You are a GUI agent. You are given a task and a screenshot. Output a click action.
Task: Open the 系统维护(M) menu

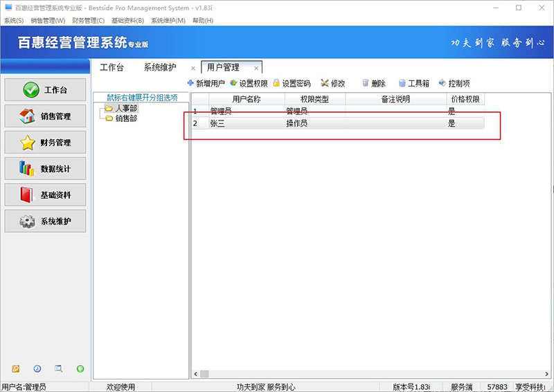(168, 21)
